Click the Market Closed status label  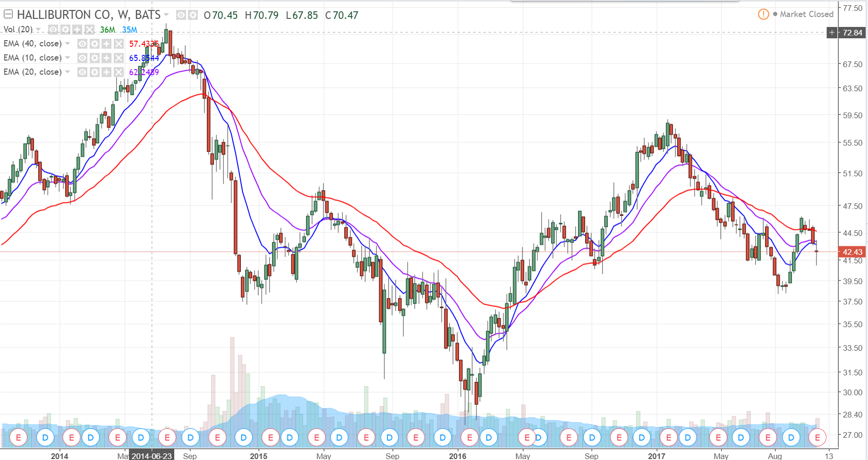pyautogui.click(x=807, y=14)
